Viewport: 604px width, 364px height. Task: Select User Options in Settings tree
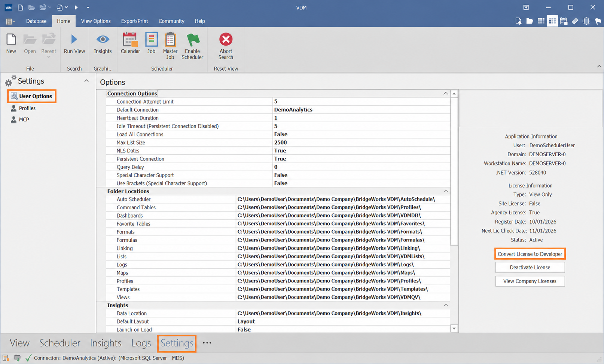[x=32, y=96]
